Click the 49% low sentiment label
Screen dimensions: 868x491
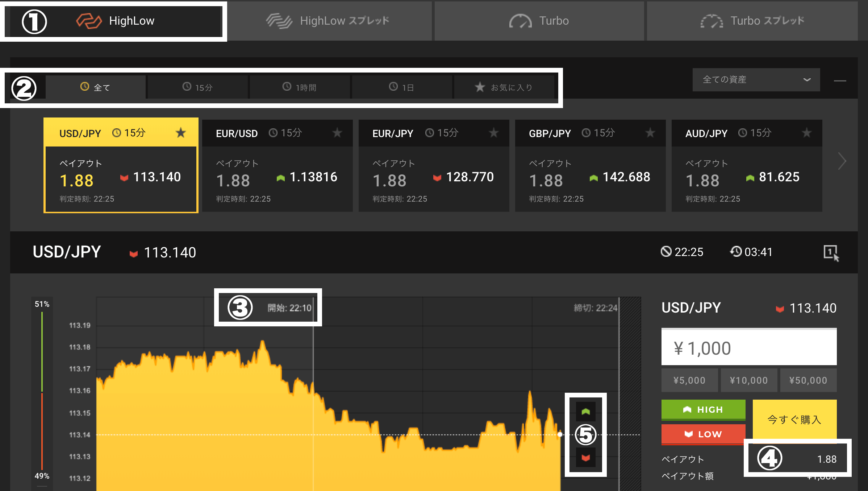pos(42,476)
